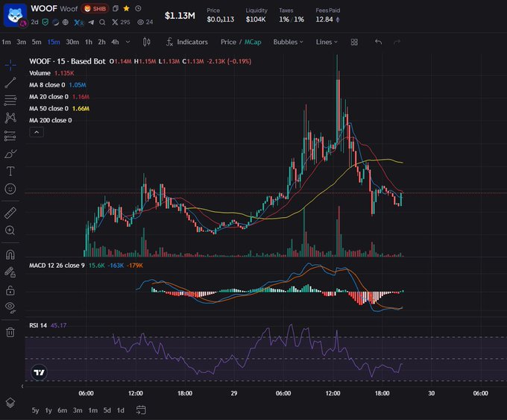This screenshot has height=420, width=507.
Task: Select the 5d date range
Action: click(x=107, y=410)
